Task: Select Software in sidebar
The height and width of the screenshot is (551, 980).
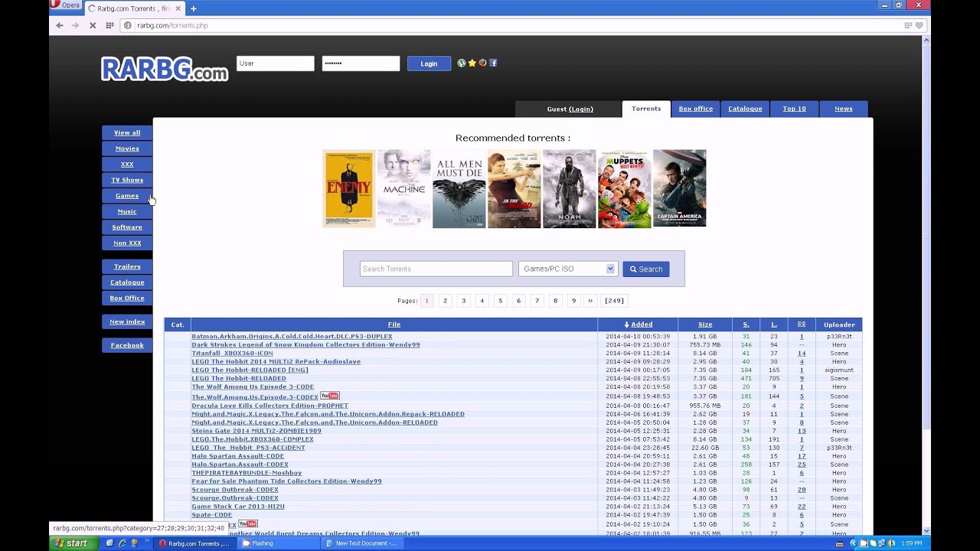Action: click(127, 227)
